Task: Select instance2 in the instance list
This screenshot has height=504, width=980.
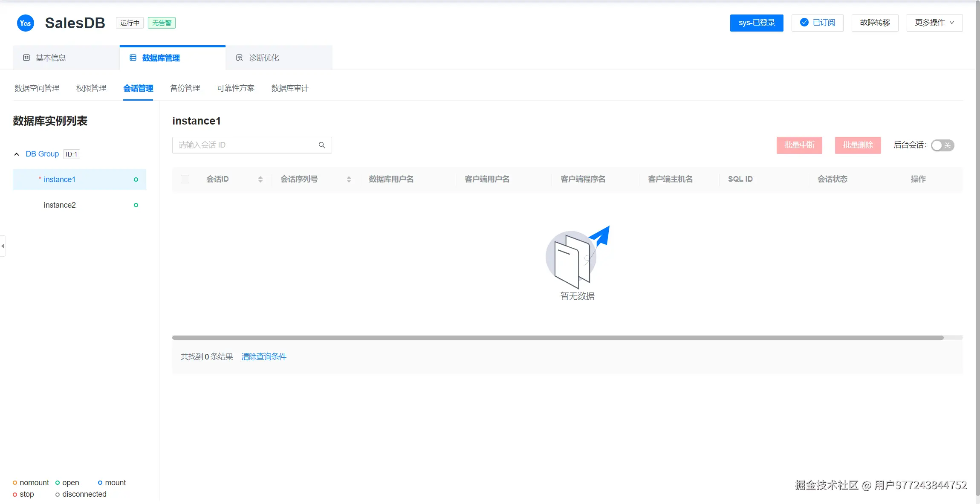Action: [60, 205]
